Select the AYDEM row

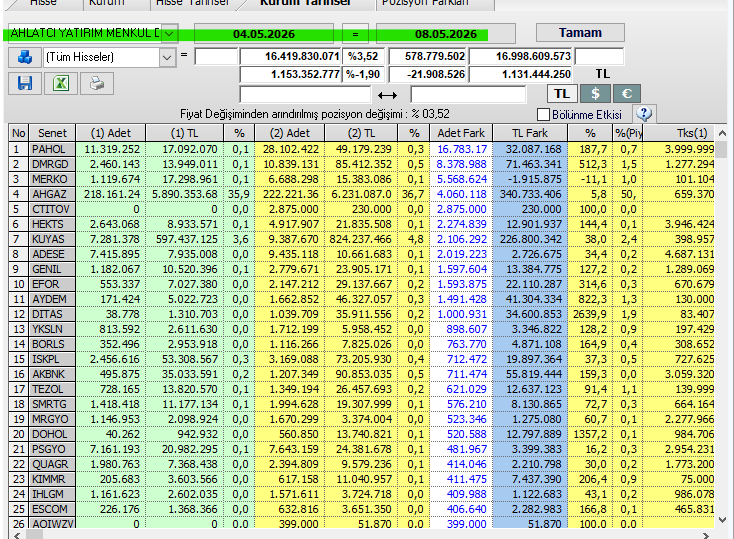point(361,299)
